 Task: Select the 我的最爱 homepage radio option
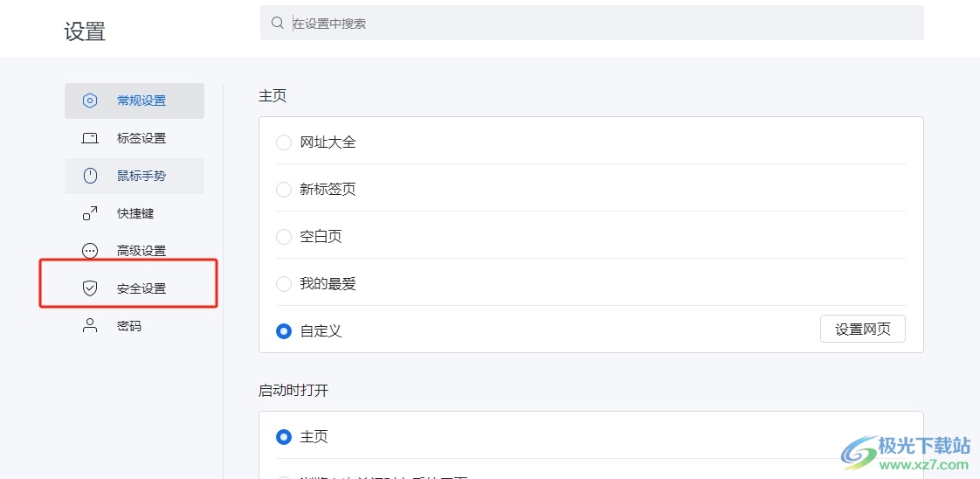click(x=284, y=283)
